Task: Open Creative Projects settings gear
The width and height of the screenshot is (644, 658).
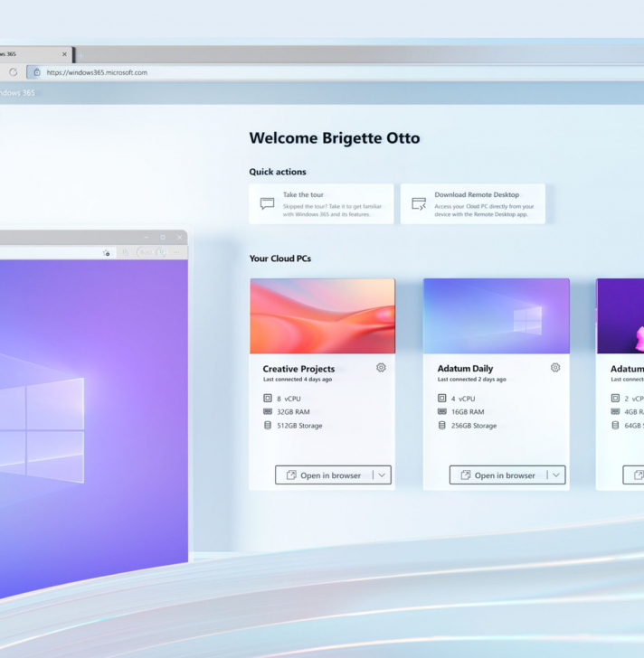Action: click(x=381, y=368)
